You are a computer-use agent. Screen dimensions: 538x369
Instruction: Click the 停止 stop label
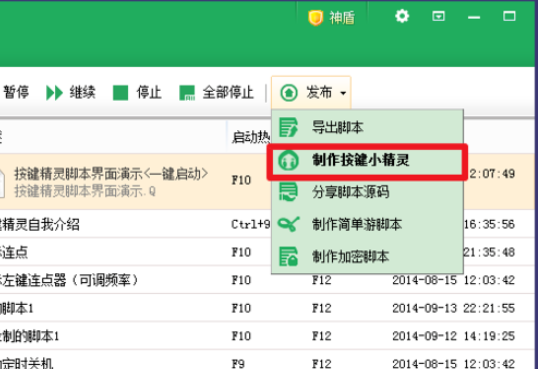(149, 92)
